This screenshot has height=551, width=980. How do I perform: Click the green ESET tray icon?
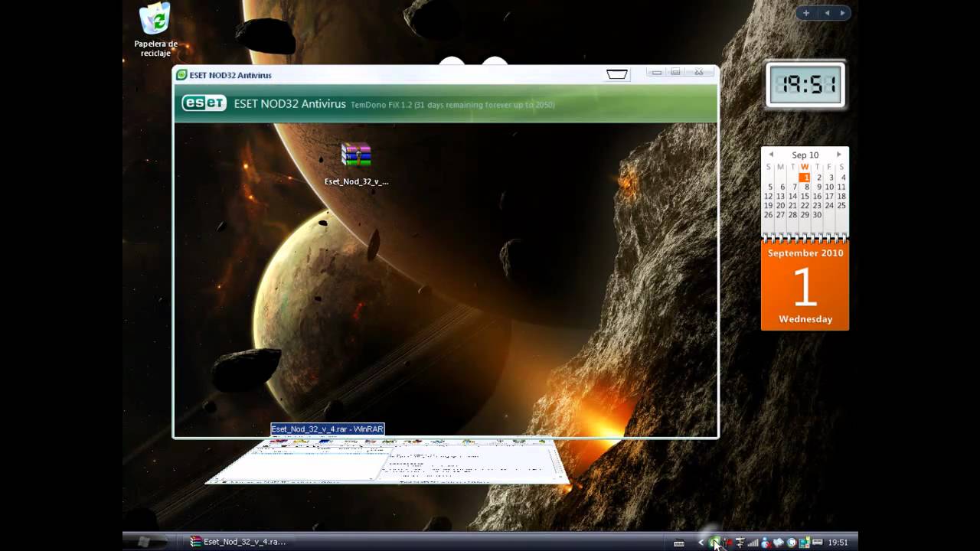tap(715, 543)
